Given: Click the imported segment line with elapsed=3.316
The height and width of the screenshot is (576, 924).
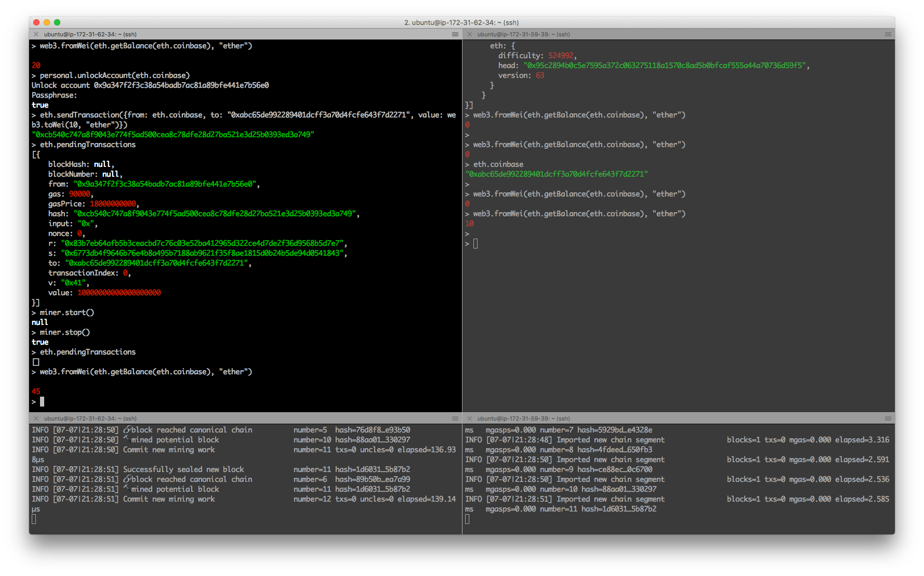Looking at the screenshot, I should pyautogui.click(x=677, y=440).
